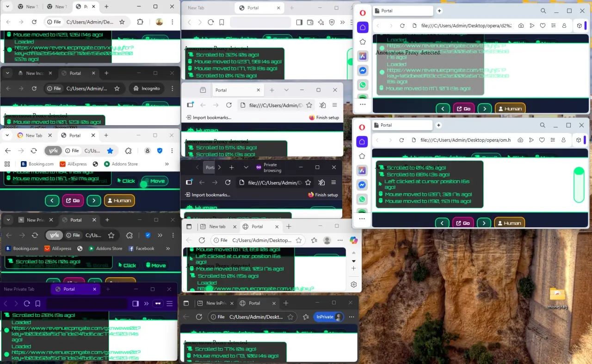592x364 pixels.
Task: Open extensions puzzle icon in the top-left Chrome window
Action: [140, 22]
